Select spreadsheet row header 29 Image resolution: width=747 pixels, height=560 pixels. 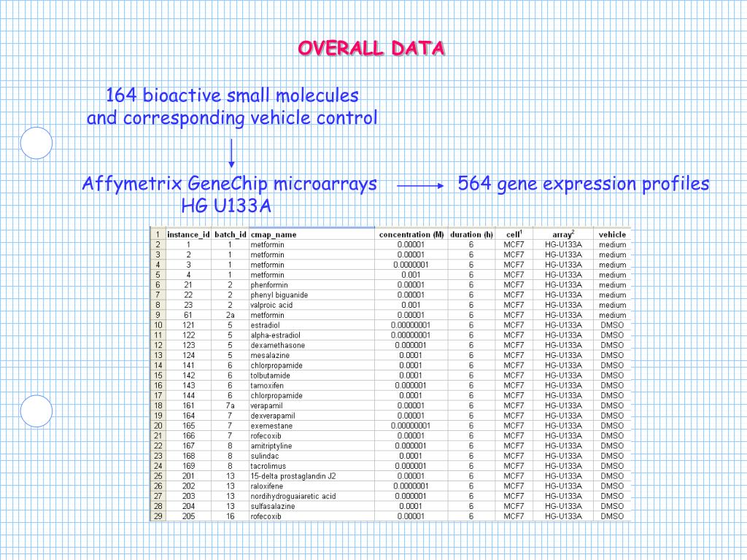pyautogui.click(x=158, y=516)
